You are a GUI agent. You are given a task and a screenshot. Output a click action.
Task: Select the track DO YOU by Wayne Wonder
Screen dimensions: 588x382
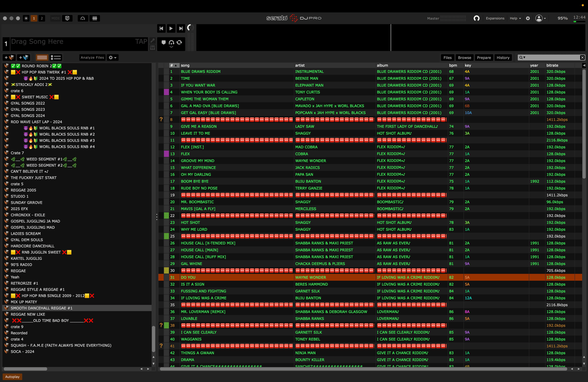370,277
